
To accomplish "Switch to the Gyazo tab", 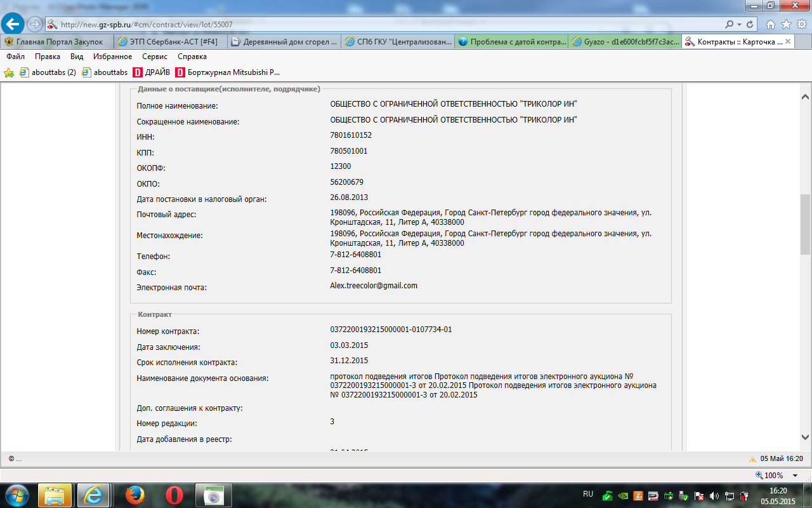I will (x=624, y=42).
